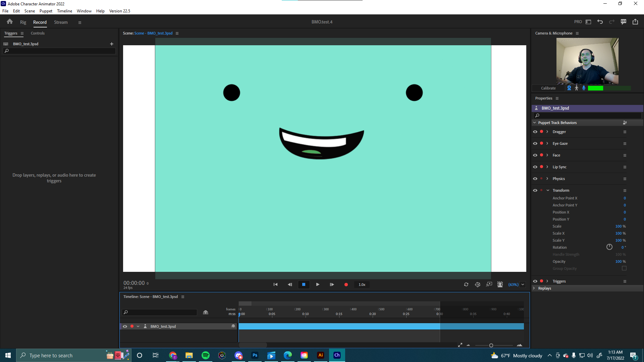Select the screencast sharing icon under the scene
Viewport: 644px width, 362px height.
(x=489, y=284)
